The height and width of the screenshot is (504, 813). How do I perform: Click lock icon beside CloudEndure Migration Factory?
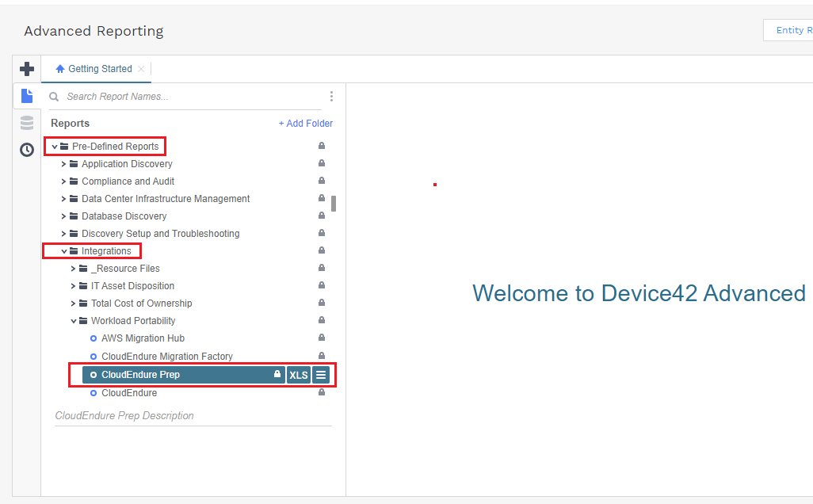pyautogui.click(x=322, y=356)
